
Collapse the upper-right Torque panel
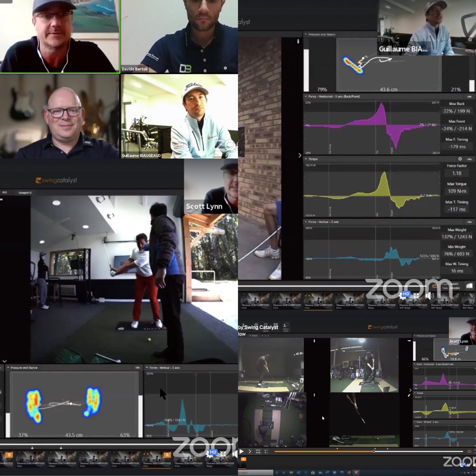click(x=306, y=159)
